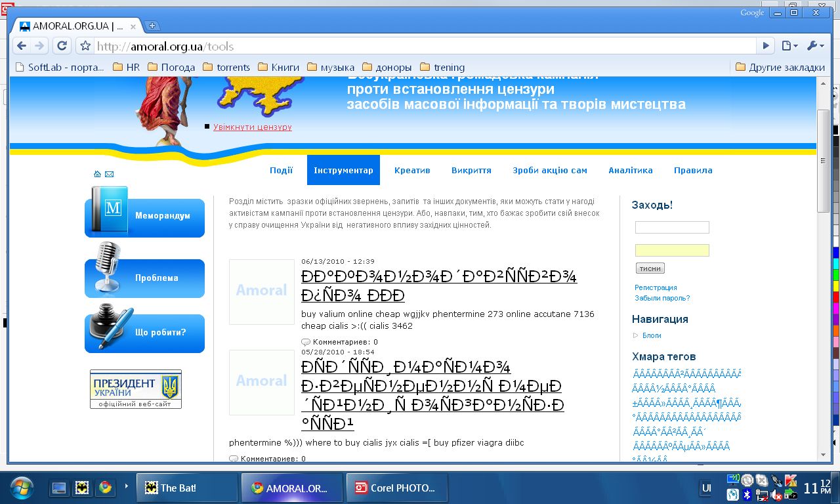Click the browser back arrow button
Image resolution: width=840 pixels, height=504 pixels.
point(22,46)
